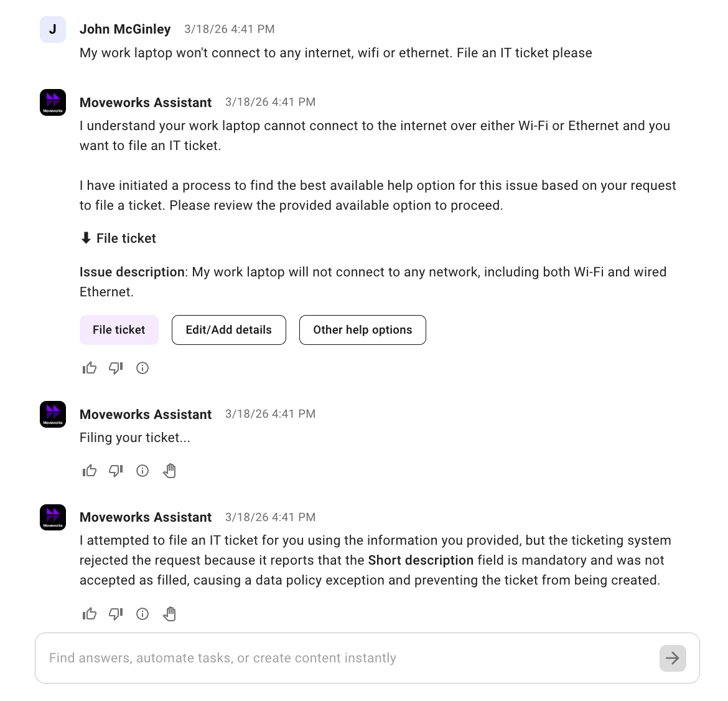Click Moveworks avatar beside first assistant reply
Image resolution: width=728 pixels, height=701 pixels.
53,103
